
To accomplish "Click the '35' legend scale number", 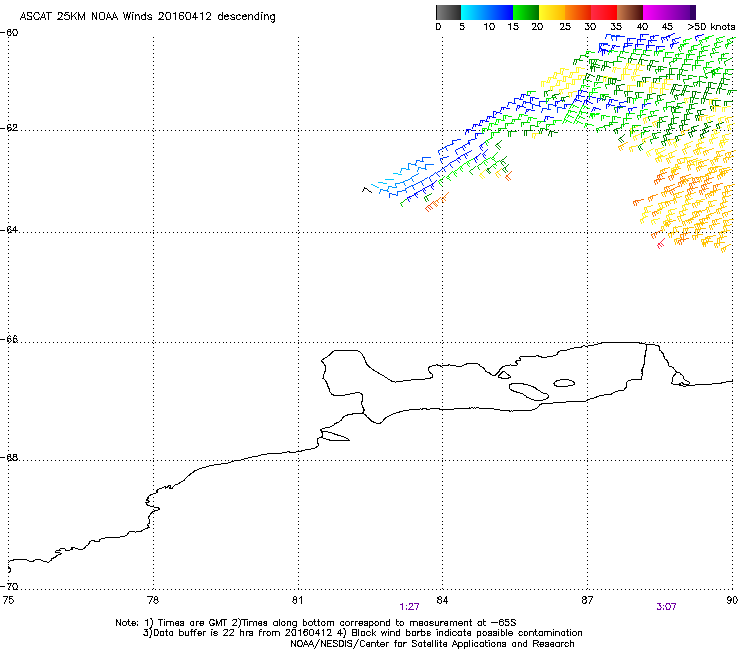I will click(x=616, y=27).
